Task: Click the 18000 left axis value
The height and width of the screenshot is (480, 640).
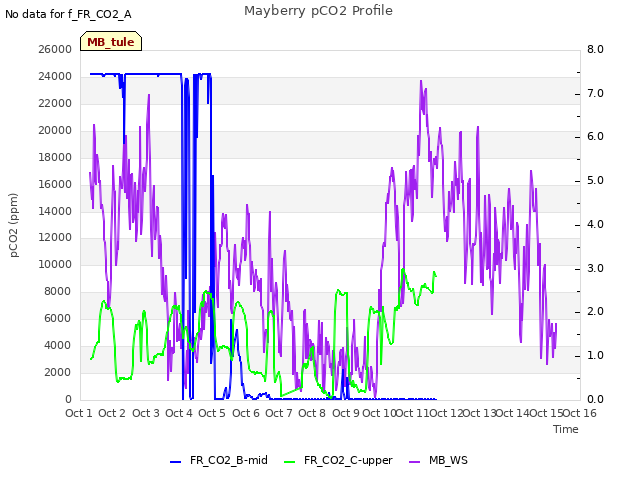Action: [55, 157]
